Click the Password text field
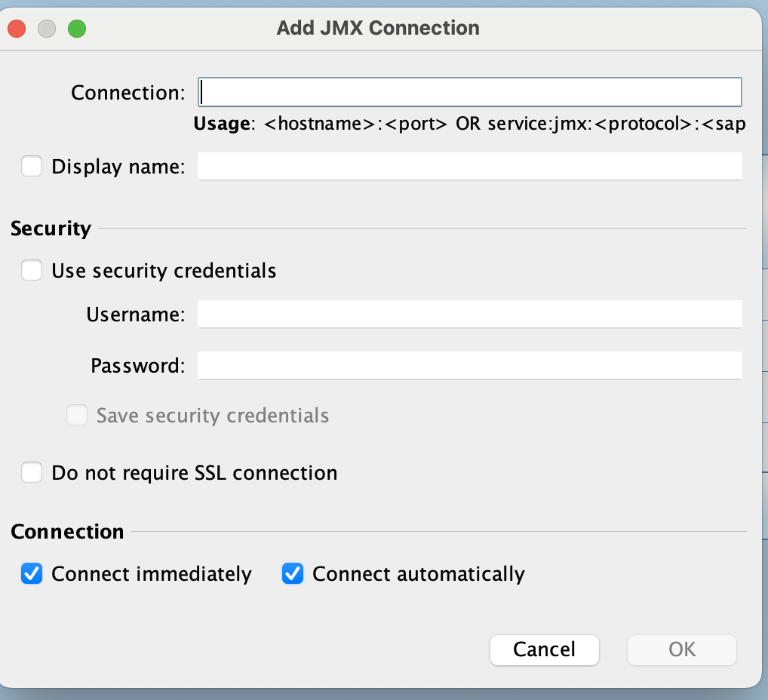This screenshot has height=700, width=768. 470,365
